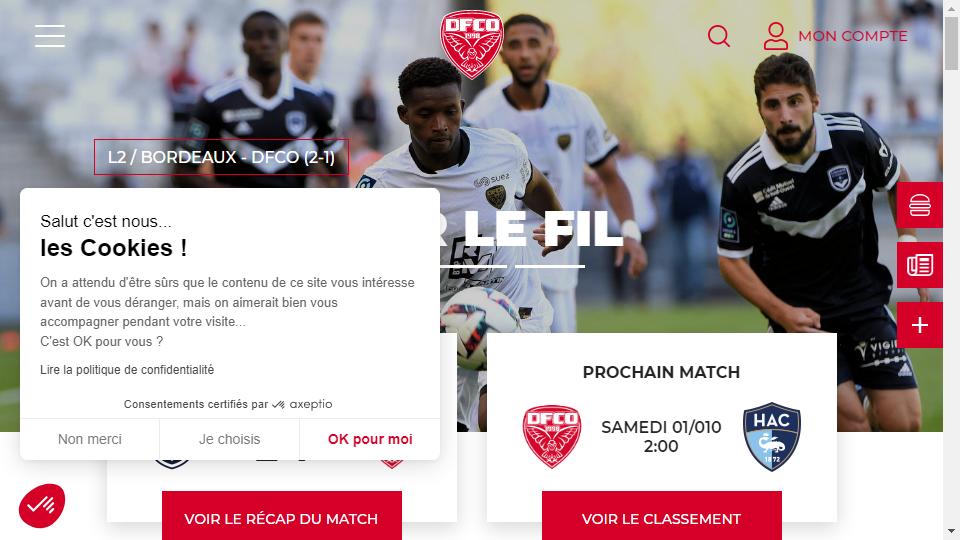Open the hamburger navigation menu
The width and height of the screenshot is (960, 540).
coord(50,36)
